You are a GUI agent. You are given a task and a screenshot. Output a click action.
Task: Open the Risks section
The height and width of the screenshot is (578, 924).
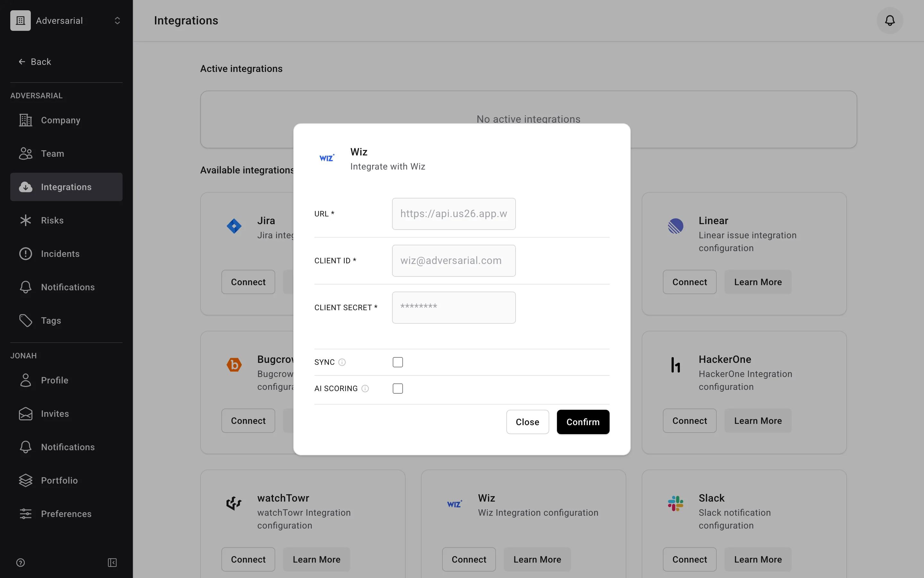66,220
